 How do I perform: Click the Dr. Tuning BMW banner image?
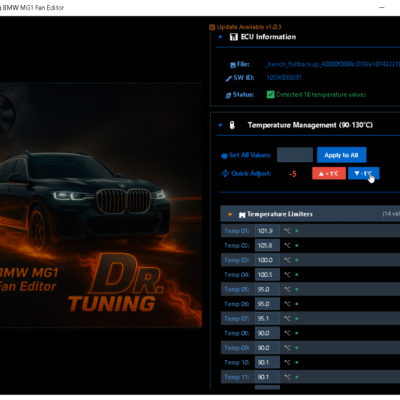coord(101,205)
